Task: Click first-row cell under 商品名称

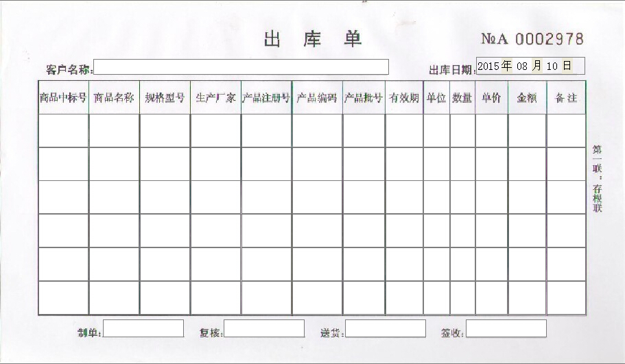Action: tap(114, 131)
